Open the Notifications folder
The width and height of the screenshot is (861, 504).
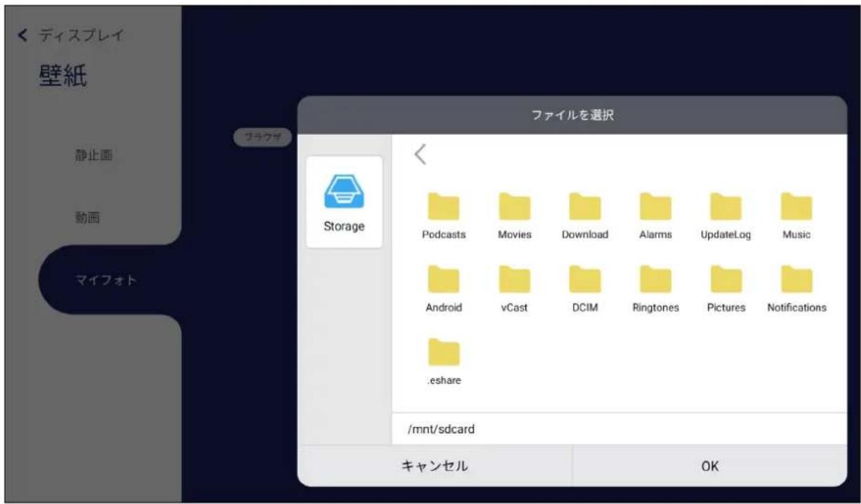(796, 288)
